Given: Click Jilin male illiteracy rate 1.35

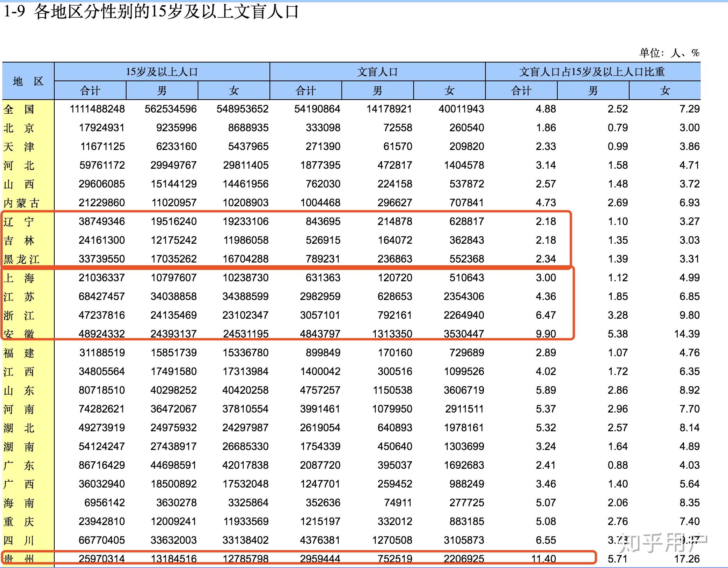Looking at the screenshot, I should point(617,240).
